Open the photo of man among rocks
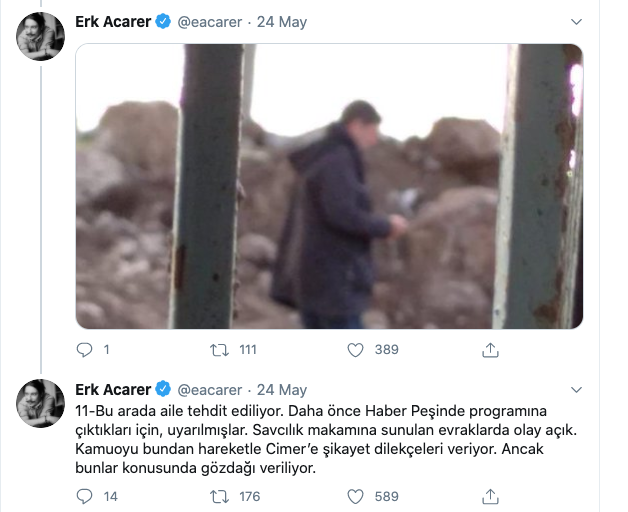628x512 pixels. pyautogui.click(x=329, y=186)
